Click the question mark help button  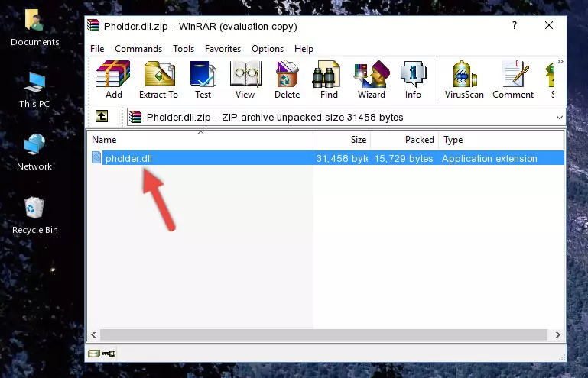coord(515,25)
